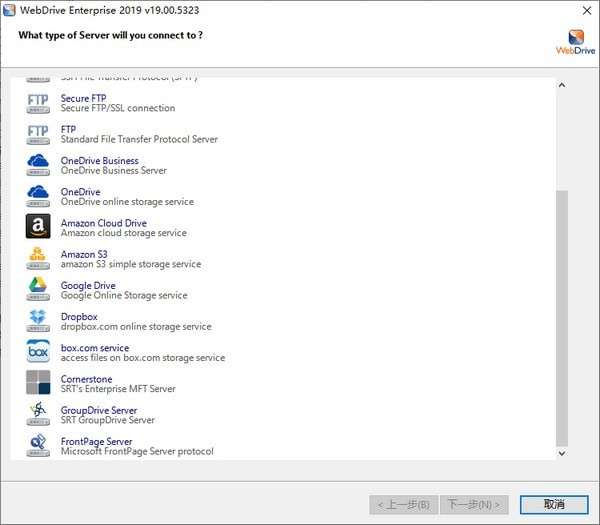Viewport: 600px width, 525px height.
Task: Click the next button 下一步(N)
Action: (x=474, y=505)
